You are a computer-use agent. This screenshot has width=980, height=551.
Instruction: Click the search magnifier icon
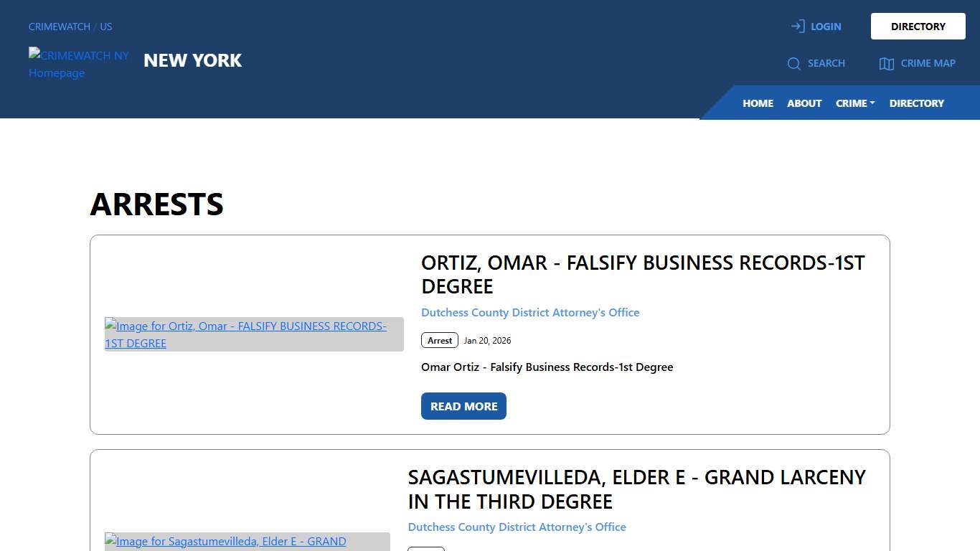[793, 64]
